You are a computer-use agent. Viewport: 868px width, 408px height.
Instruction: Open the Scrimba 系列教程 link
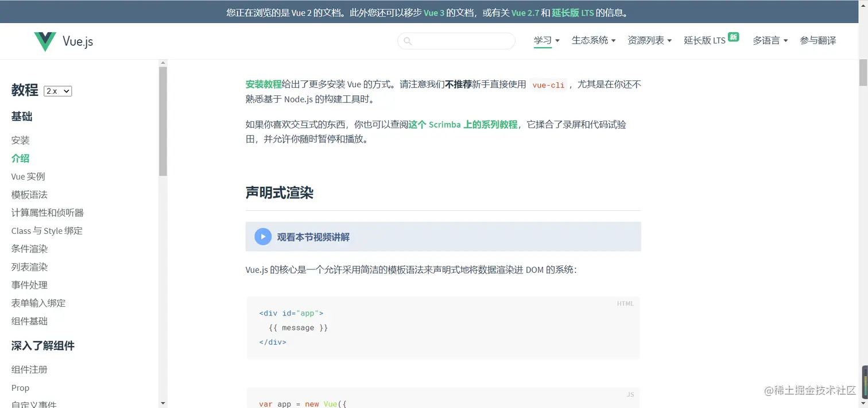click(x=463, y=124)
